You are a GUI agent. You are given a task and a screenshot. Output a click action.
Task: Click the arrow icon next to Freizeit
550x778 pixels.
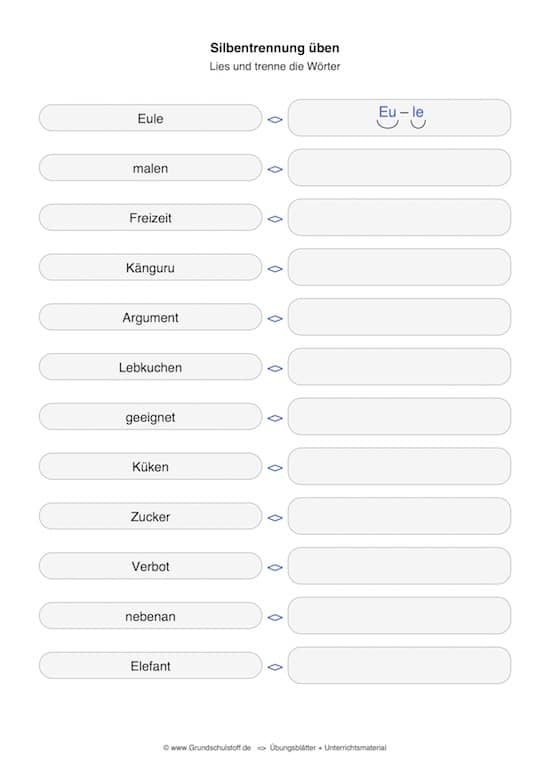pos(275,219)
